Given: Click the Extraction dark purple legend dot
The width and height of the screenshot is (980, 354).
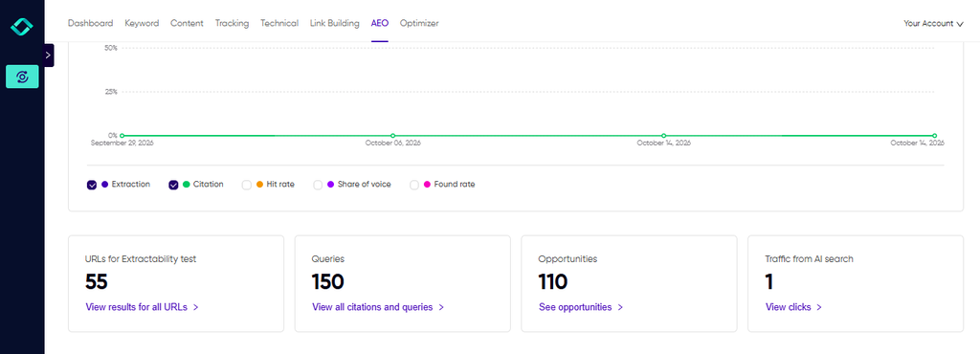Looking at the screenshot, I should pyautogui.click(x=104, y=185).
